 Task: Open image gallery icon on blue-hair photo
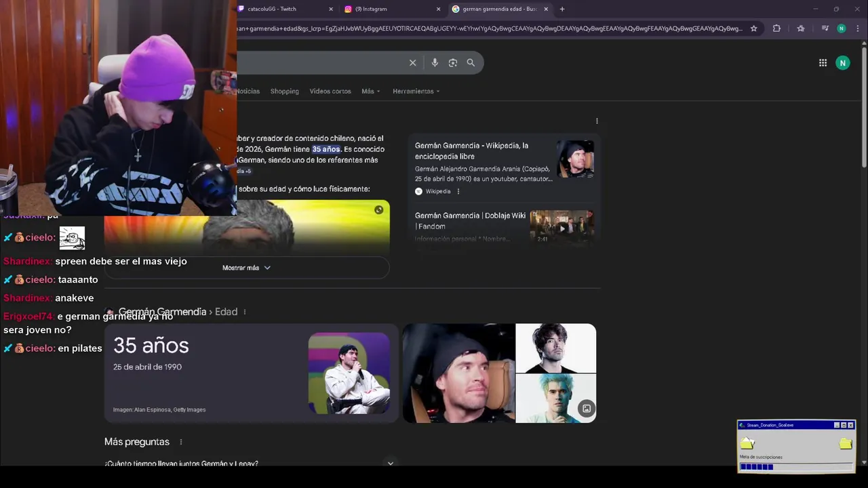pos(587,408)
